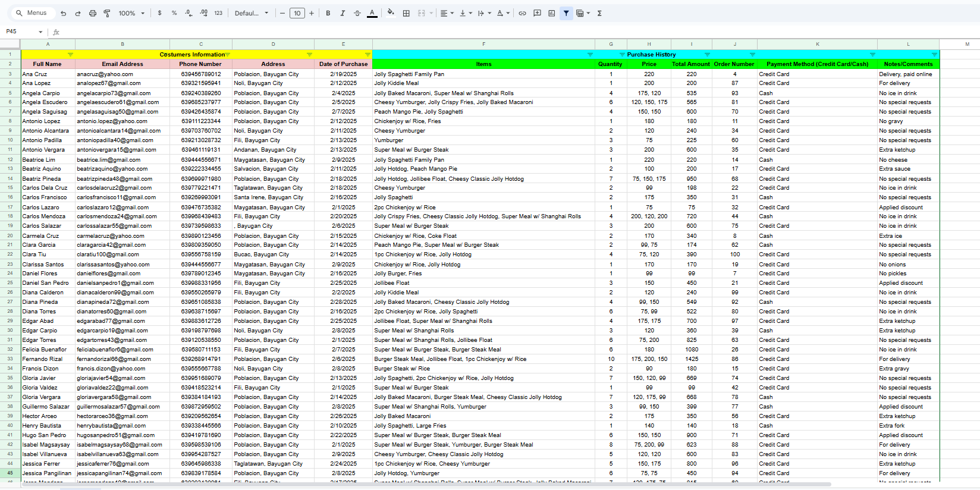
Task: Open the name box dropdown arrow
Action: click(40, 32)
